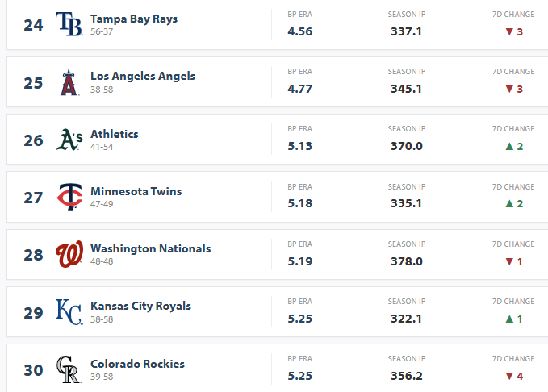
Task: Select the Kansas City Royals name
Action: [x=140, y=306]
